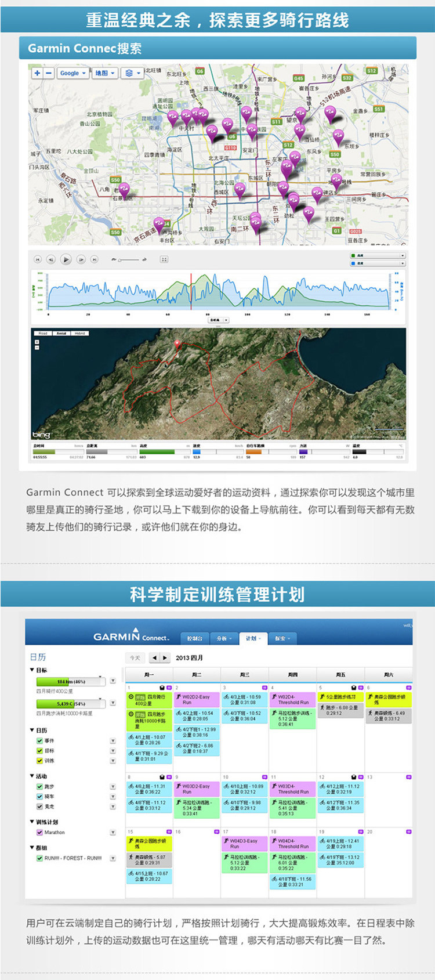Toggle the 跑步 running checkbox
The height and width of the screenshot is (980, 435).
click(x=39, y=786)
